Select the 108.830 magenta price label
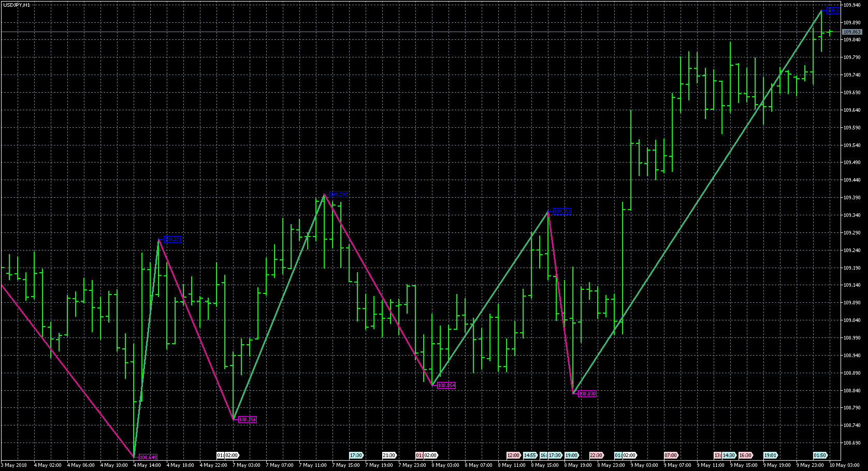This screenshot has width=868, height=471. point(587,394)
